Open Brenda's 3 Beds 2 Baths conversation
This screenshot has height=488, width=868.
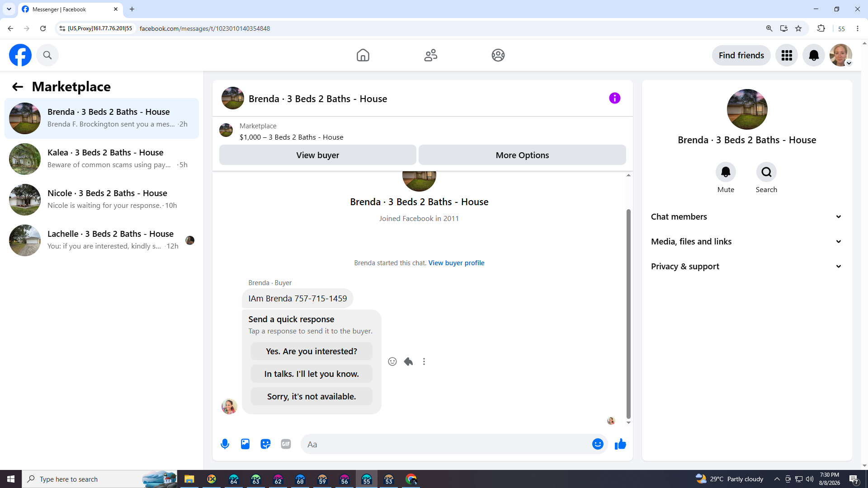pos(102,118)
